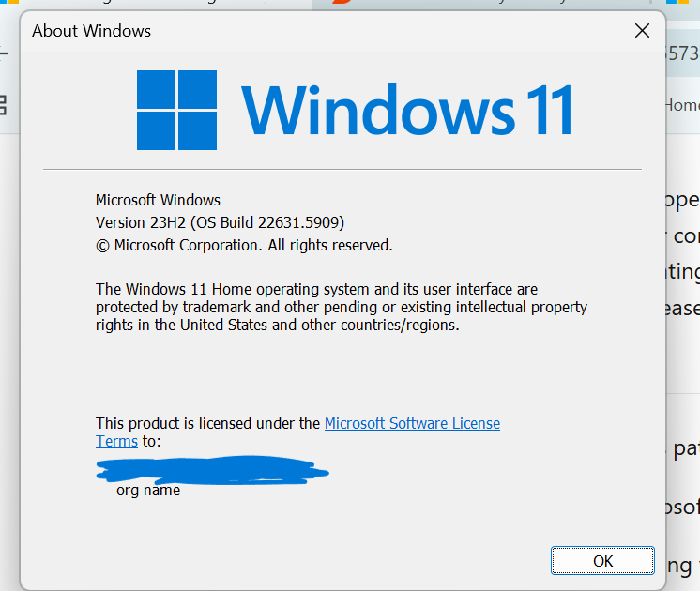The height and width of the screenshot is (591, 700).
Task: Click the Windows 11 logo icon
Action: (176, 110)
